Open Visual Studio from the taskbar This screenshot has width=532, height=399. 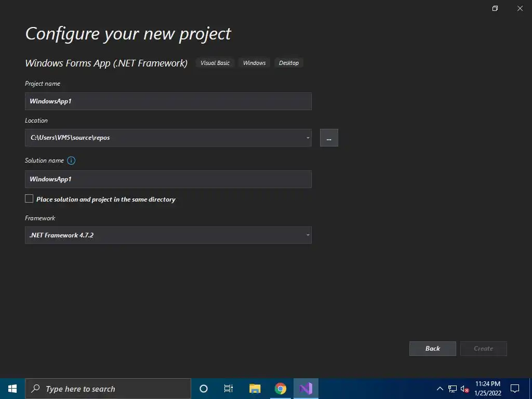[305, 389]
